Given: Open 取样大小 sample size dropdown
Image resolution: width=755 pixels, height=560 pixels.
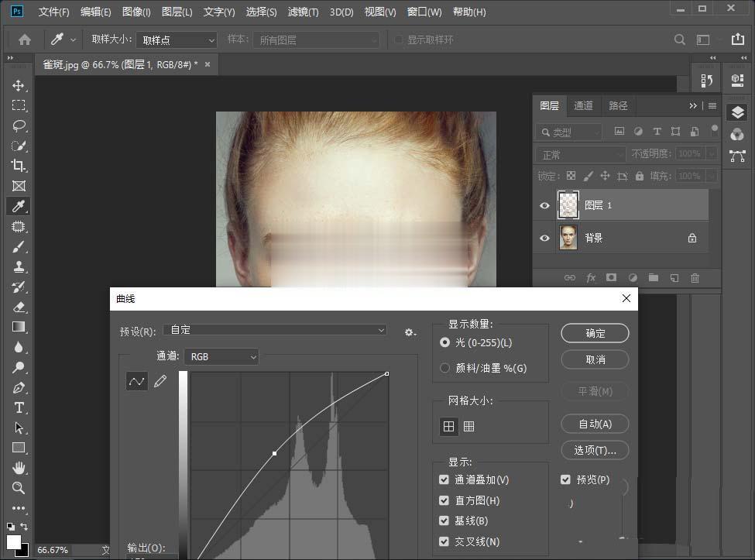Looking at the screenshot, I should click(177, 40).
